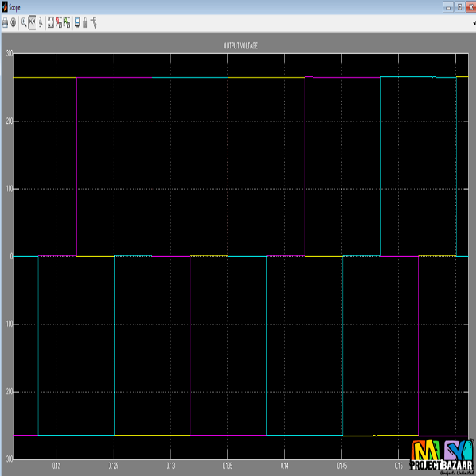Select the Zoom X-axis tool
Screen dimensions: 476x476
[x=32, y=23]
